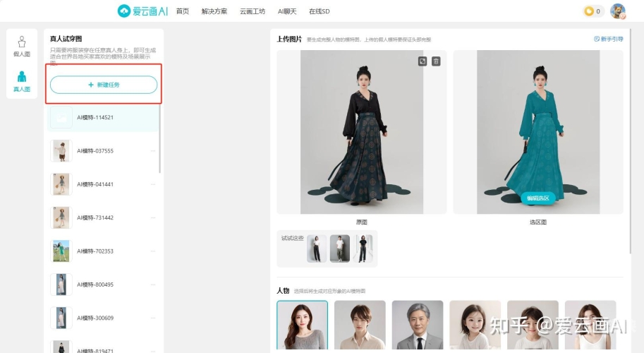Open task AI模特-037555
This screenshot has height=353, width=644.
[x=103, y=151]
